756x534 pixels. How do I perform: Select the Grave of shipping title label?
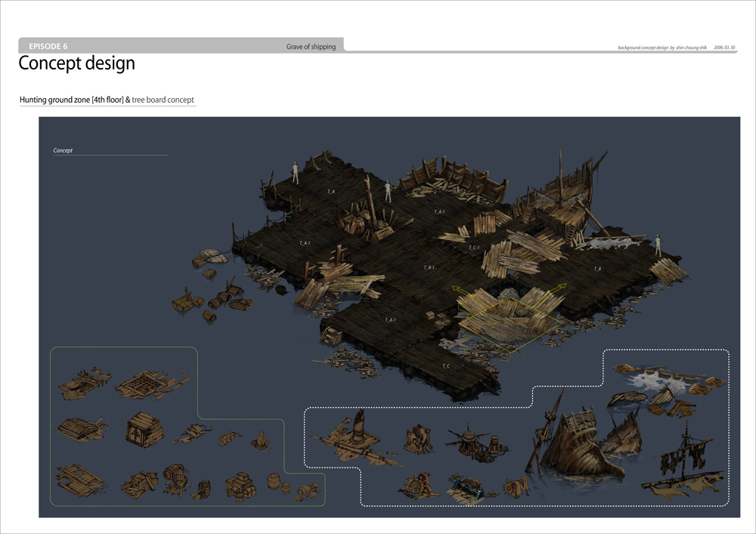[311, 47]
